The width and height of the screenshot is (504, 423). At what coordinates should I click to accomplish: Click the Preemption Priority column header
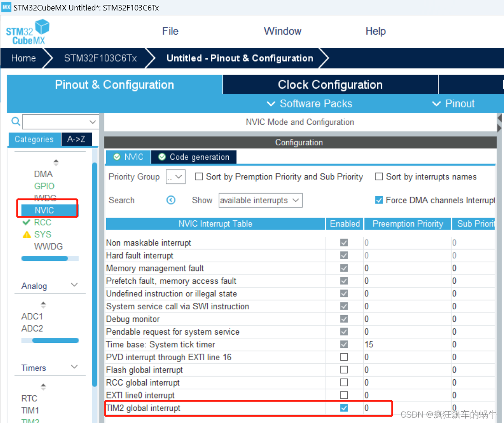(x=407, y=224)
